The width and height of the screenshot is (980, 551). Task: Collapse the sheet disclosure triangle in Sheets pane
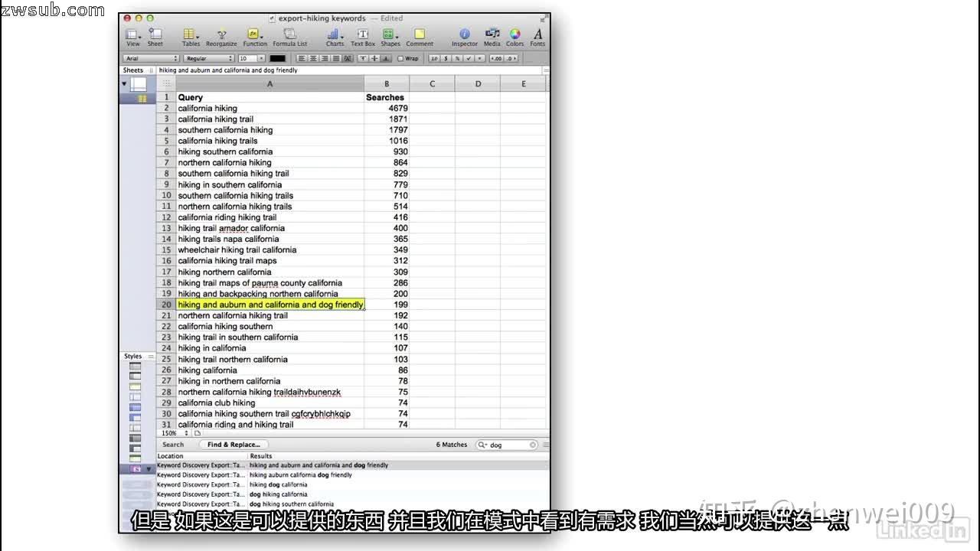pos(124,84)
